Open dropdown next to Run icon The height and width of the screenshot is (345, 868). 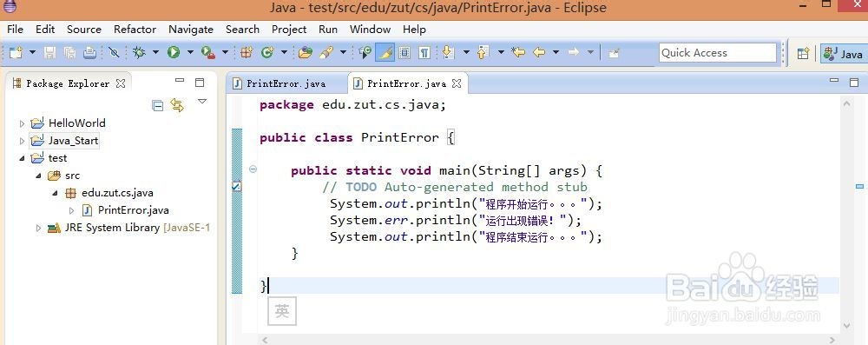pyautogui.click(x=190, y=53)
